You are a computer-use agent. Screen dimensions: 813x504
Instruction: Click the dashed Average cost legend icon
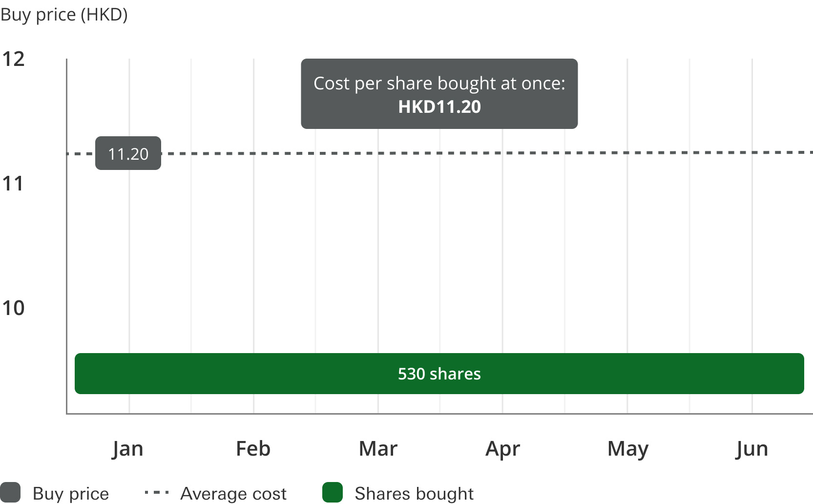click(157, 493)
